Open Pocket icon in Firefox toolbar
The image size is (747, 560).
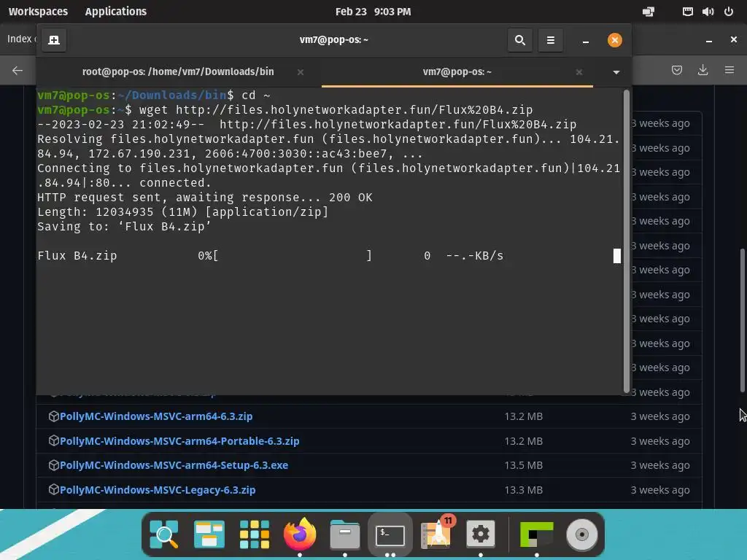676,71
